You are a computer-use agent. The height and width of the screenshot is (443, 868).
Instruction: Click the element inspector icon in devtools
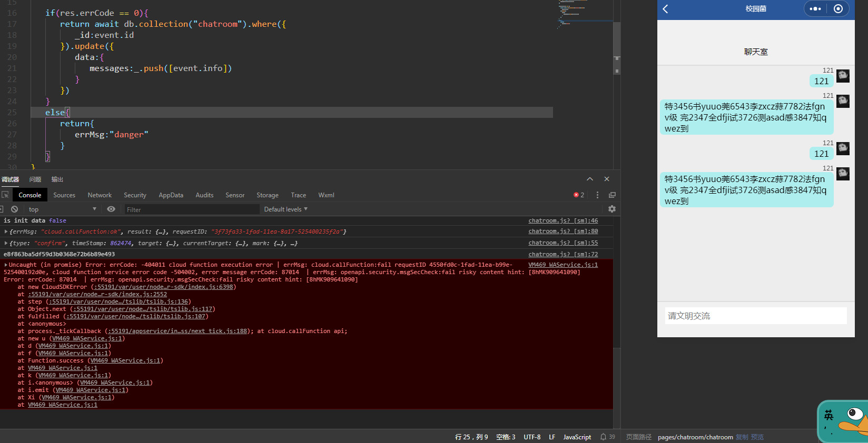[5, 195]
